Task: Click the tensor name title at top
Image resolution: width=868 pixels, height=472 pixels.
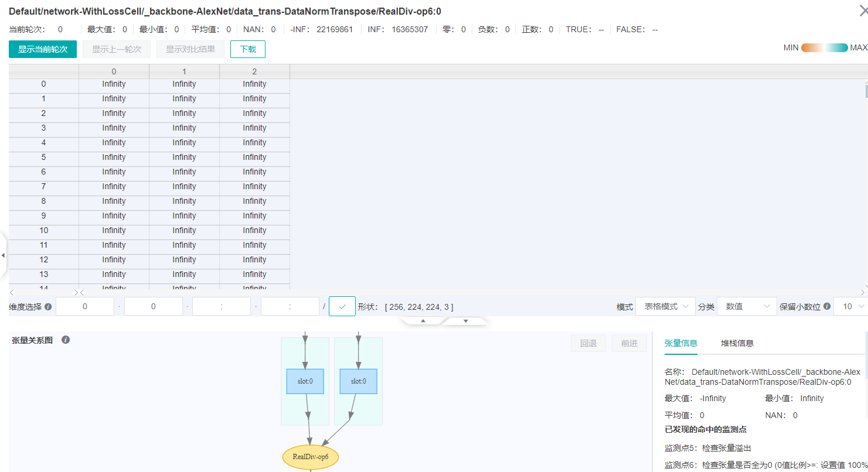Action: [225, 11]
